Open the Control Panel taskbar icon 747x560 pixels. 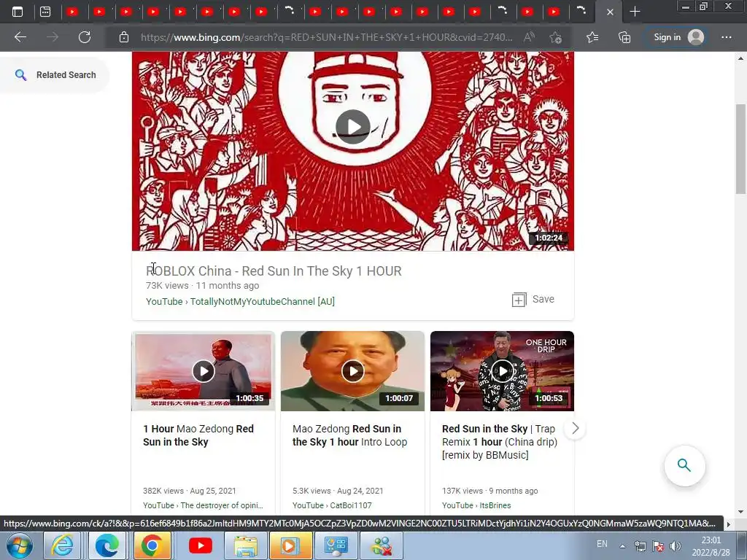click(336, 545)
